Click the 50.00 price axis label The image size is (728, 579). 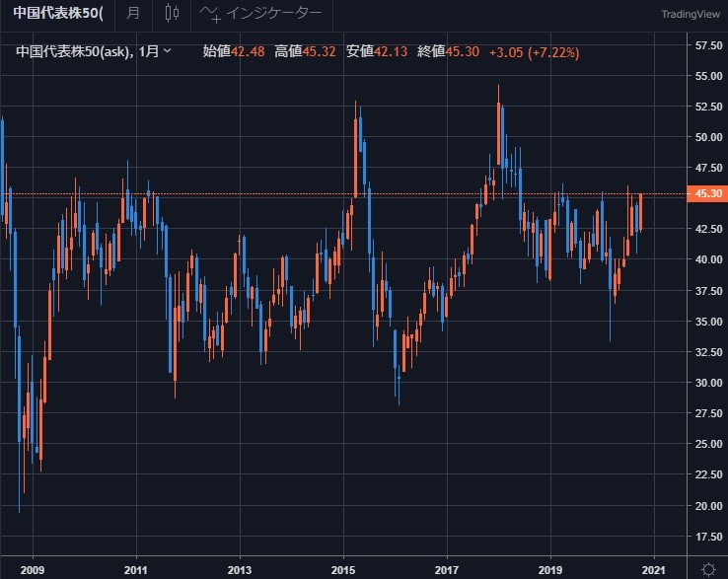708,137
